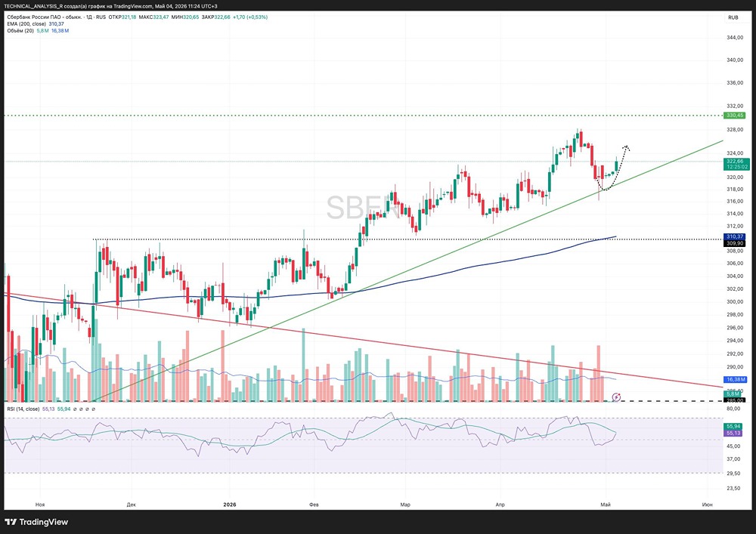Screen dimensions: 756x534
Task: Click the blue EMA value label 310,37 on the axis
Action: pos(736,237)
